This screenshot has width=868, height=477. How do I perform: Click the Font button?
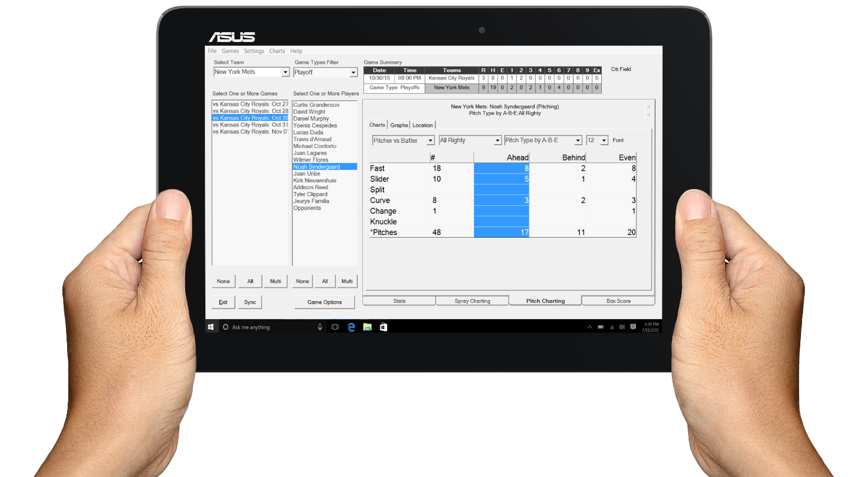(618, 140)
